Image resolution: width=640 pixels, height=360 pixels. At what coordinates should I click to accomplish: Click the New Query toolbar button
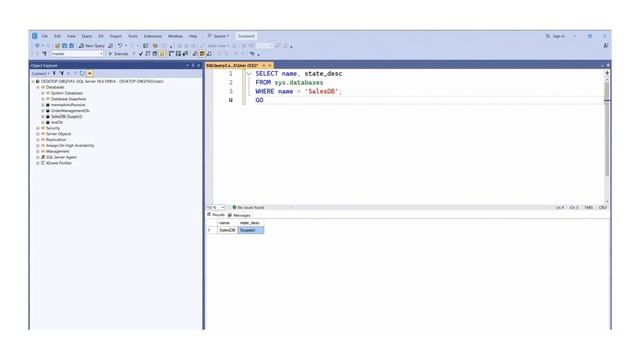coord(92,46)
